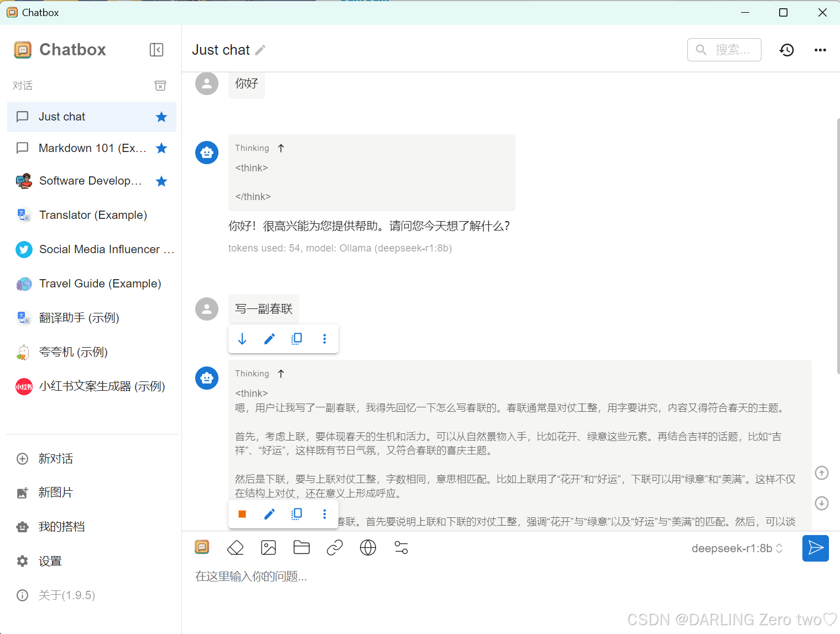Toggle favorite star on Software Developer chat
840x634 pixels.
tap(161, 181)
